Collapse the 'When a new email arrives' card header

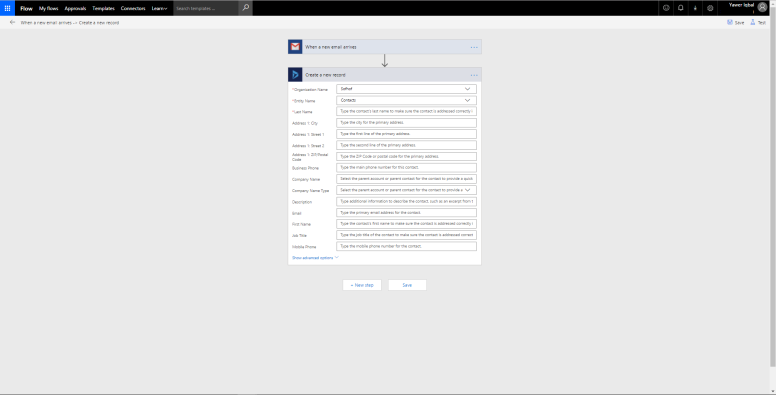pyautogui.click(x=385, y=47)
